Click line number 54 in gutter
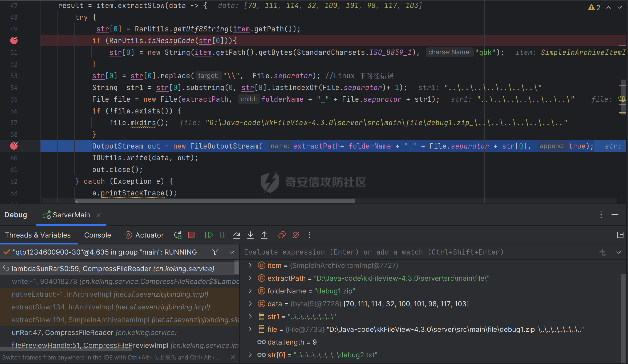This screenshot has width=628, height=364. (x=14, y=88)
